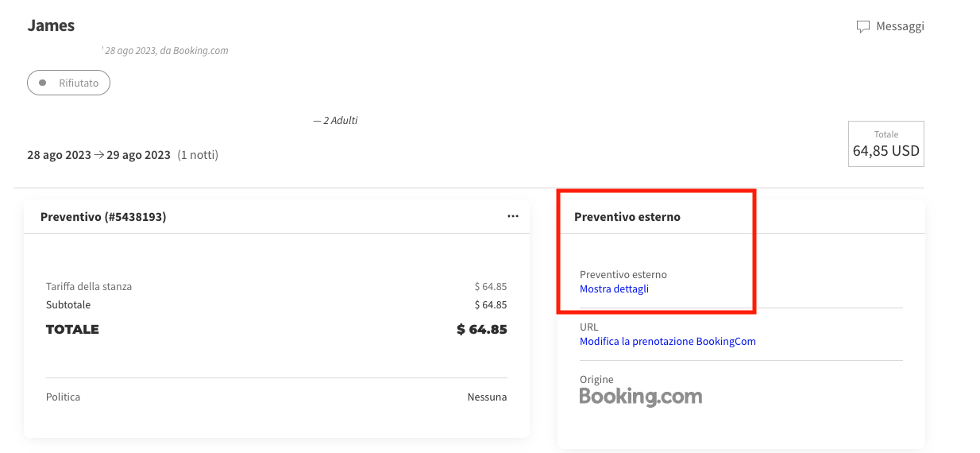The width and height of the screenshot is (980, 453).
Task: Click the Preventivo esterno panel header
Action: pos(627,217)
